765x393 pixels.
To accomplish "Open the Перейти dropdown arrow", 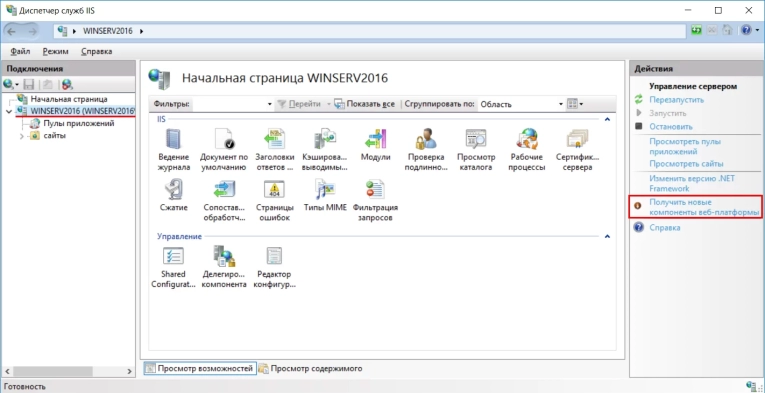I will click(x=329, y=104).
